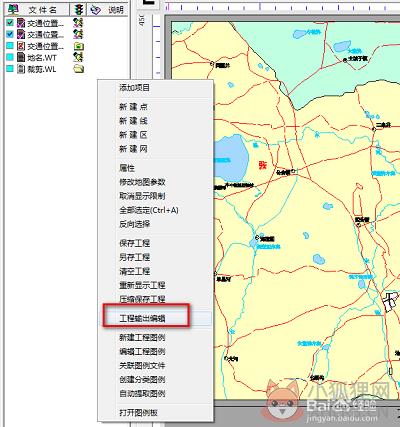The width and height of the screenshot is (400, 427).
Task: Click the closed folder status icon beside 裁剪.WL
Action: 78,69
